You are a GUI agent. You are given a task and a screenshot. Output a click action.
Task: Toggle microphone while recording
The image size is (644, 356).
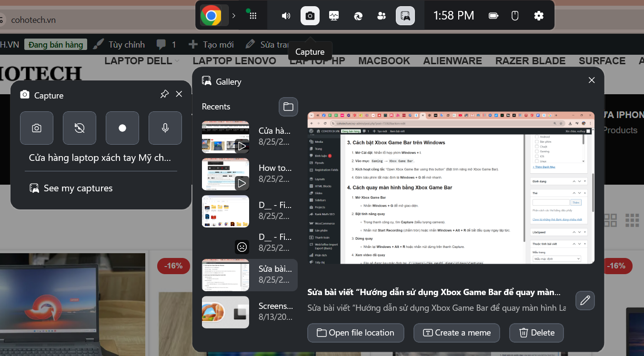[165, 128]
